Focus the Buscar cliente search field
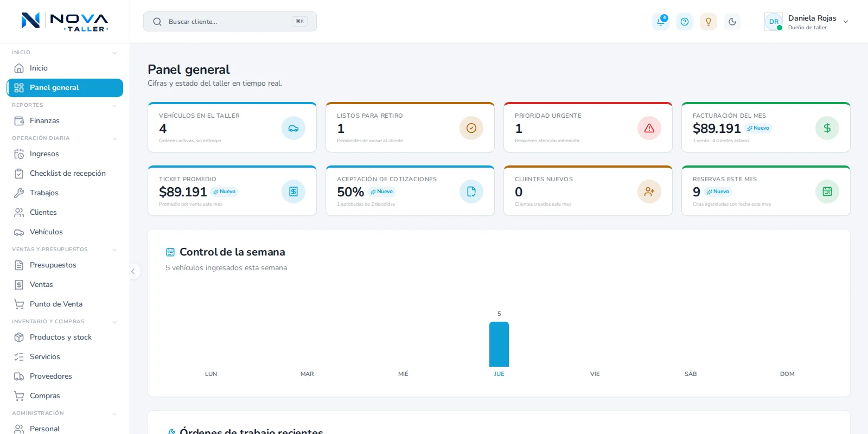868x434 pixels. pyautogui.click(x=230, y=22)
